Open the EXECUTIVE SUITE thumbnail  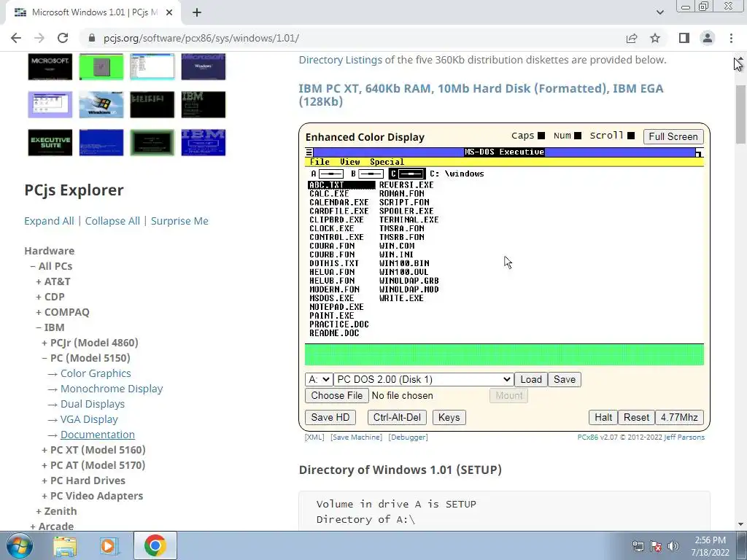click(x=50, y=142)
